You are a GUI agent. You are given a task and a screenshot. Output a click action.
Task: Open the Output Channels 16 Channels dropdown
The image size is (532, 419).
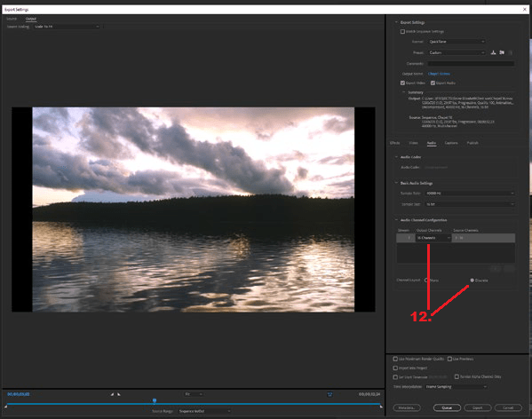tap(433, 238)
